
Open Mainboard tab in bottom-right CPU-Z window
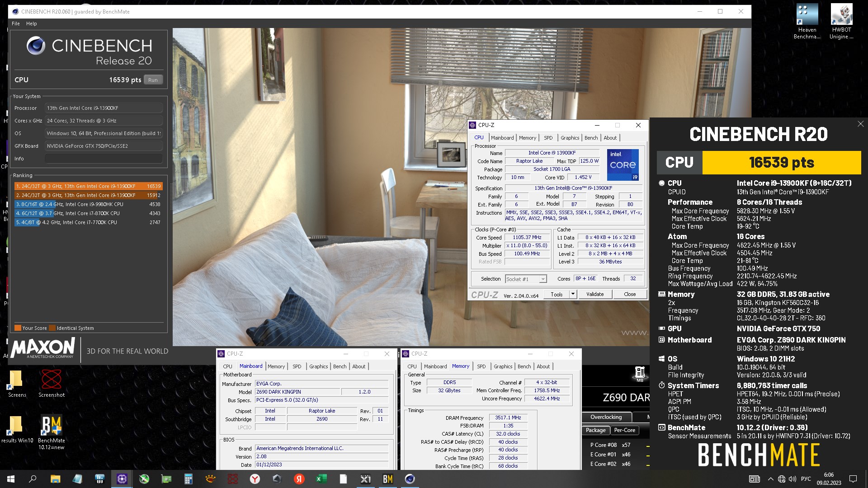pos(435,366)
